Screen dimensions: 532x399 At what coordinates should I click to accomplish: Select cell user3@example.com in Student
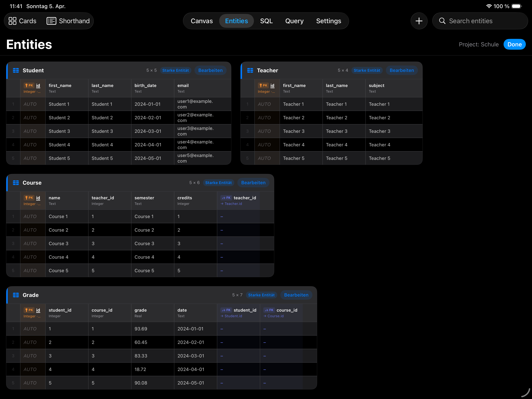coord(203,131)
